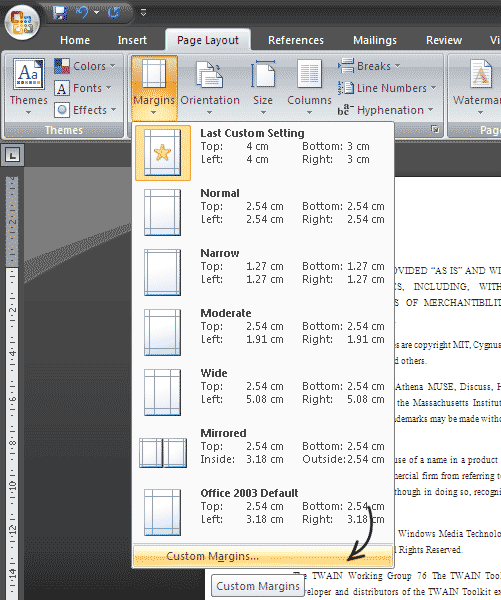Open the theme Effects dropdown

85,110
